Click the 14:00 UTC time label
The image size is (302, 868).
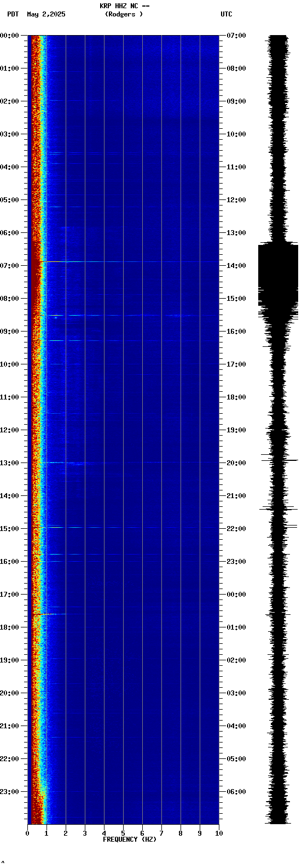236,266
